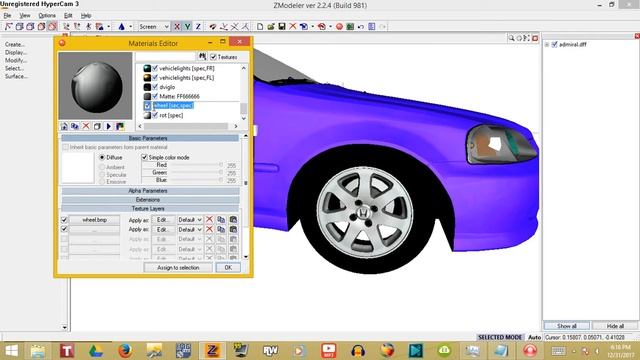The width and height of the screenshot is (640, 360).
Task: Collapse Basic Parameters section header
Action: coord(150,138)
